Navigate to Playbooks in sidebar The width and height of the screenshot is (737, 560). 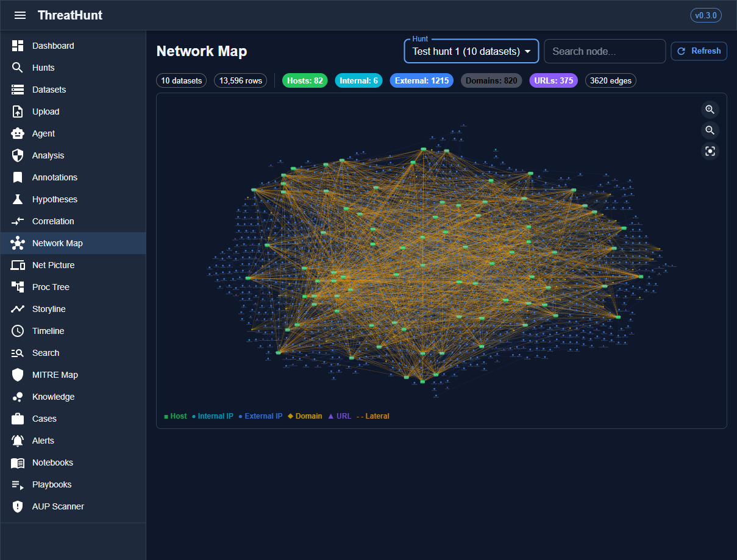[52, 484]
